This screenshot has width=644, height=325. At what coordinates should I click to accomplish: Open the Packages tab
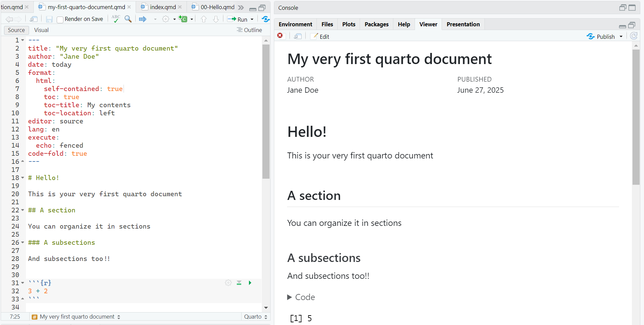click(376, 24)
